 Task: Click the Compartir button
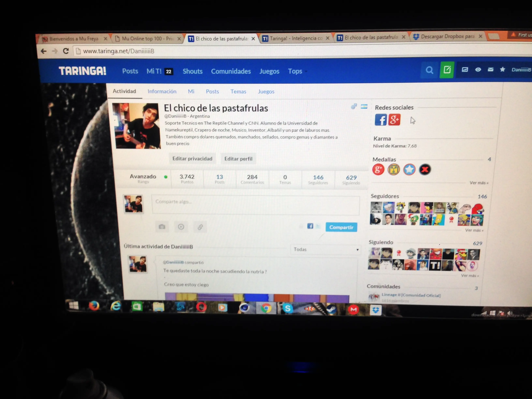pos(341,227)
